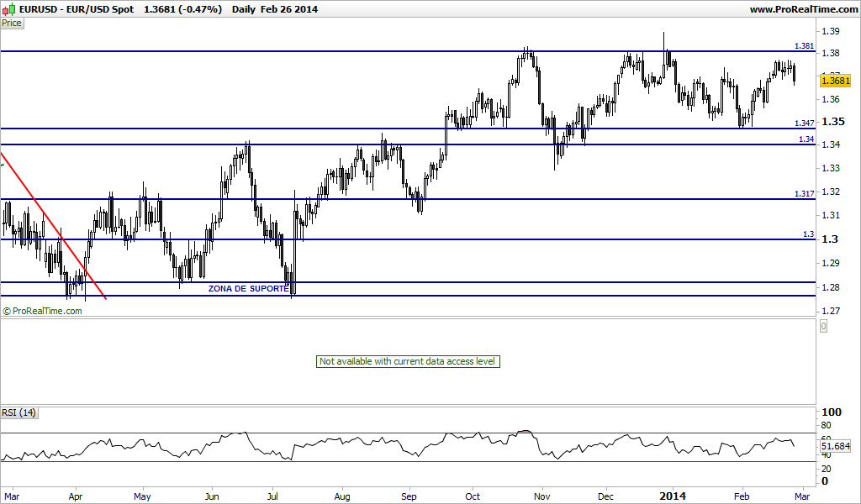Image resolution: width=861 pixels, height=504 pixels.
Task: Click the Price panel label
Action: click(x=12, y=23)
